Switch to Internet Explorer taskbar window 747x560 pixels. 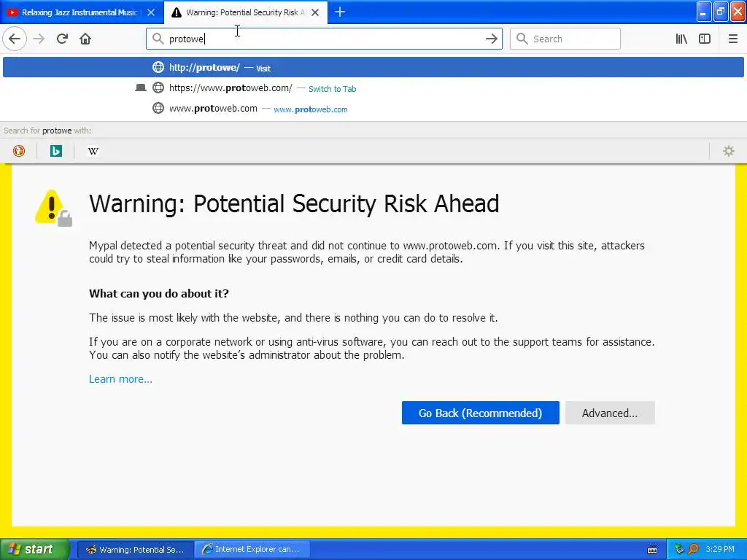[252, 550]
